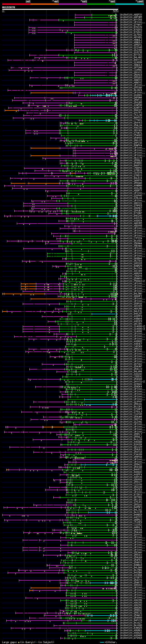Select the UniRef100_B4L4M4 label

tap(131, 372)
